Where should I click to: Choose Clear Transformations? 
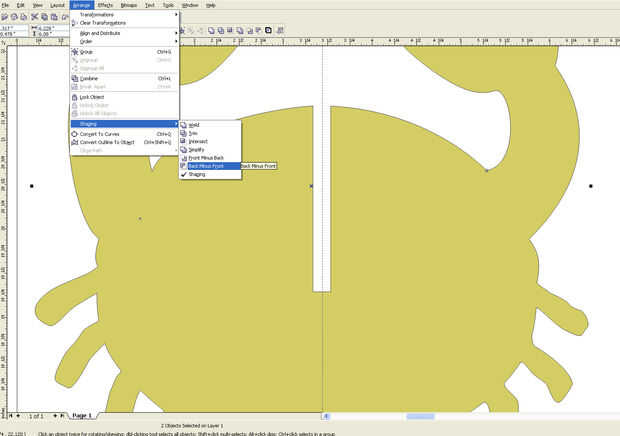click(x=125, y=23)
